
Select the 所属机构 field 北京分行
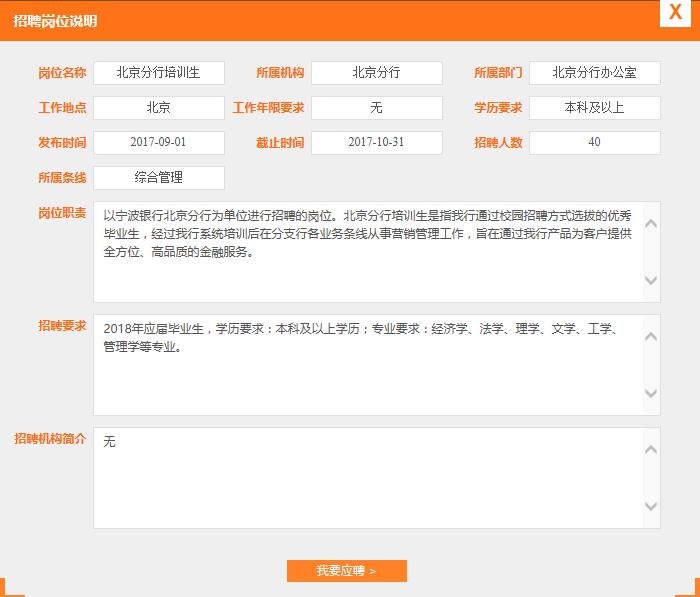click(376, 73)
